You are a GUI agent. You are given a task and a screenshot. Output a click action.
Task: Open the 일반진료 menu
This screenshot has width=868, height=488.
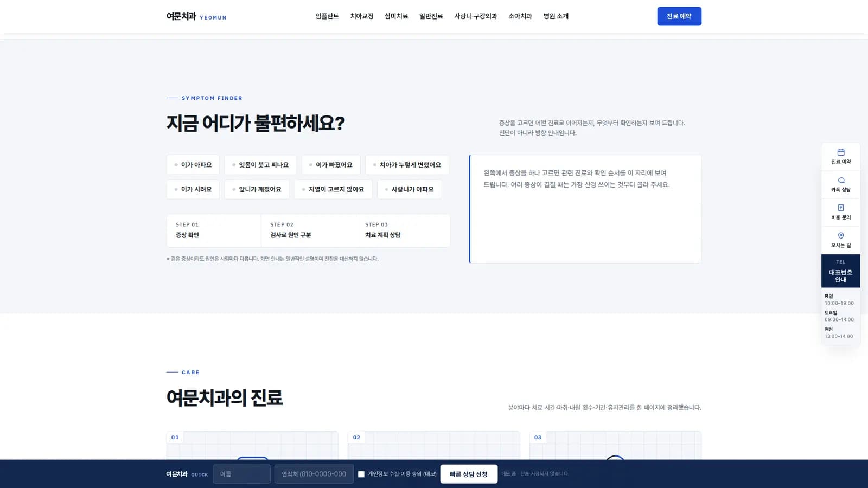point(431,16)
